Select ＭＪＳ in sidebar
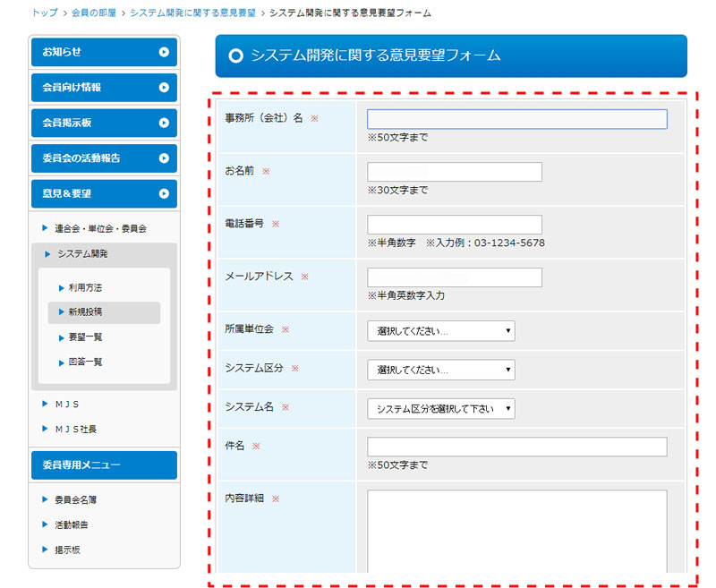716x588 pixels. pos(66,404)
